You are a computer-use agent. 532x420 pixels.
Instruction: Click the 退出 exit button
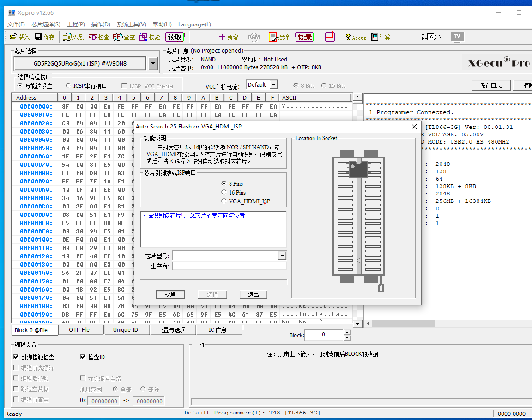(x=253, y=294)
